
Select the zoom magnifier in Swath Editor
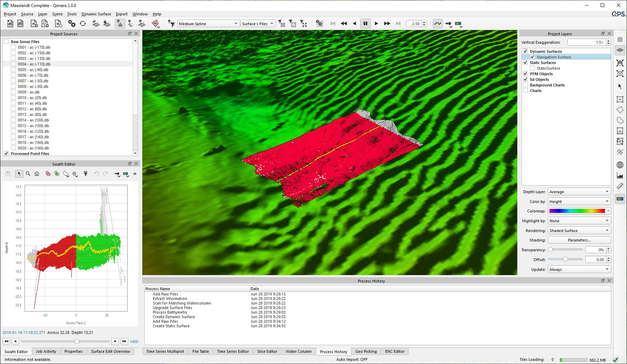pos(28,174)
